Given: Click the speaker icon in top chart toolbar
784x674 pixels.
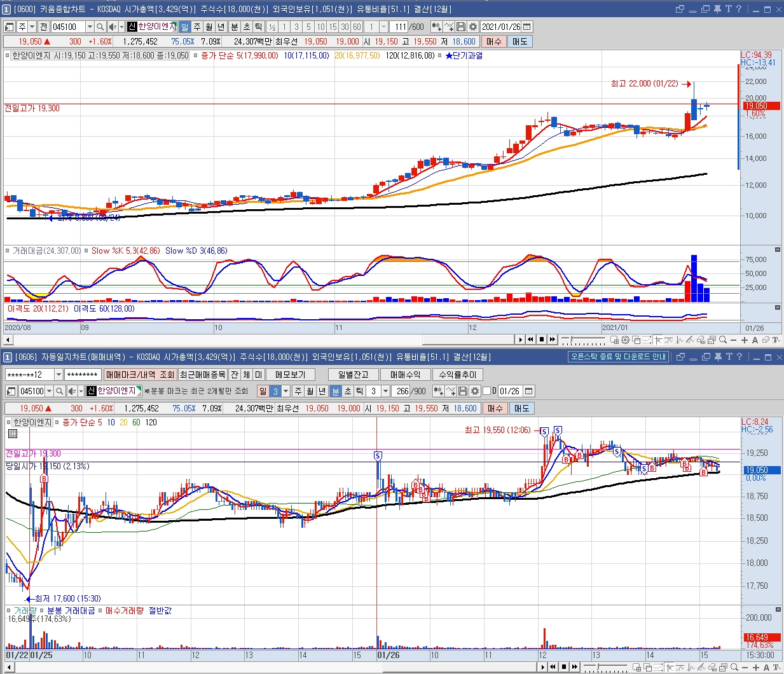Looking at the screenshot, I should point(113,27).
